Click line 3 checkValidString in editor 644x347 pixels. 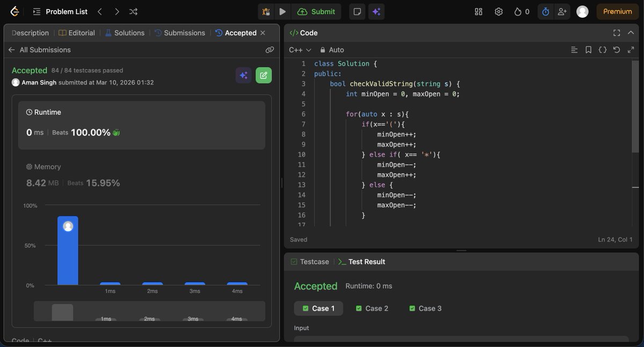[381, 84]
